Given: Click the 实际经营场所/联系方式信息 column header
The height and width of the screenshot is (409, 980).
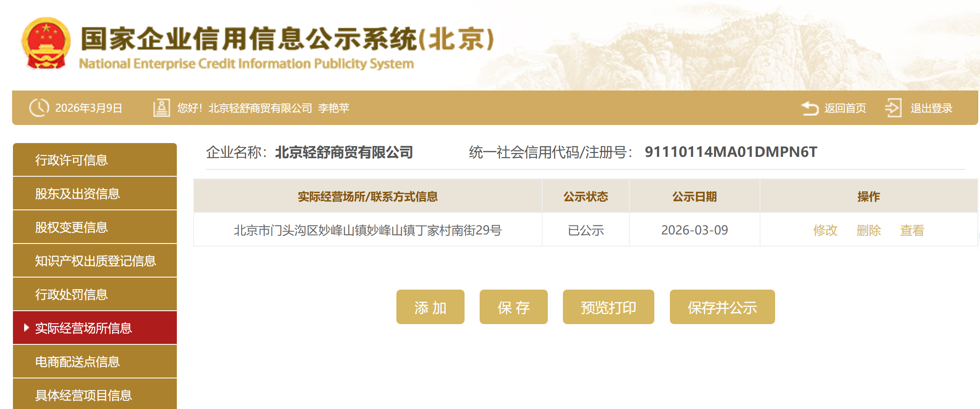Looking at the screenshot, I should tap(368, 197).
